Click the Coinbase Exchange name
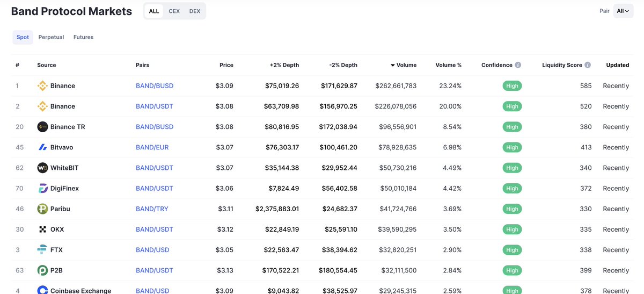Viewport: 644px width, 294px height. pyautogui.click(x=80, y=291)
